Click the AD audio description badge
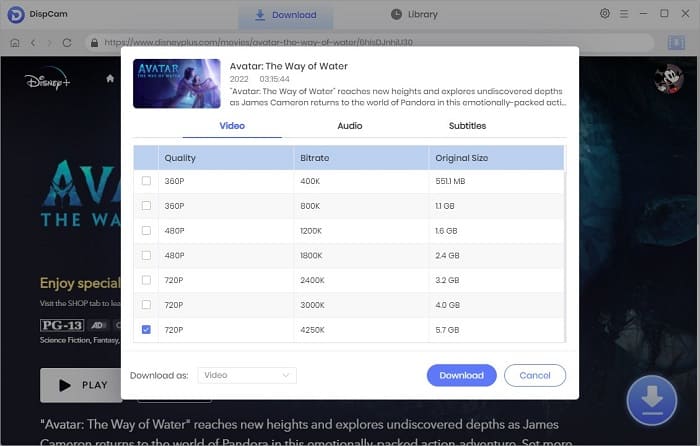This screenshot has width=700, height=446. 98,325
